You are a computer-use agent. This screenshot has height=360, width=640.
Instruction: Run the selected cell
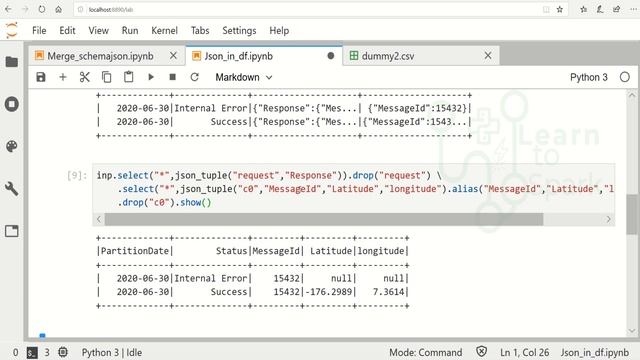coord(151,77)
